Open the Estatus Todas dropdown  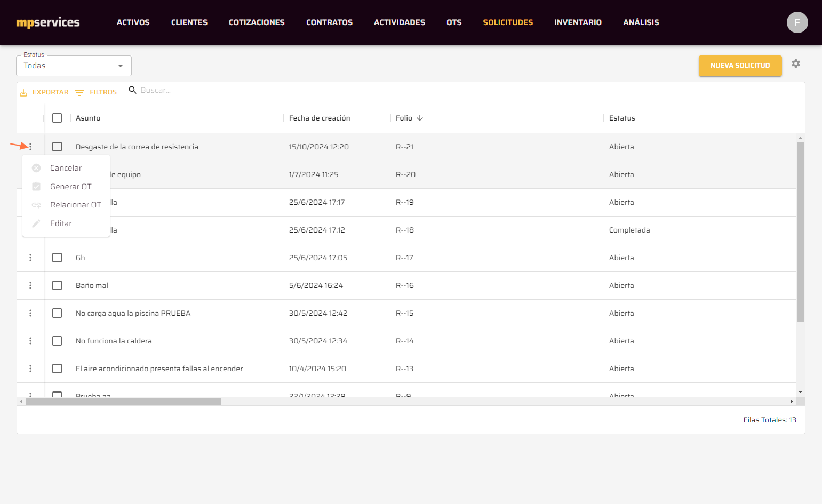point(74,66)
